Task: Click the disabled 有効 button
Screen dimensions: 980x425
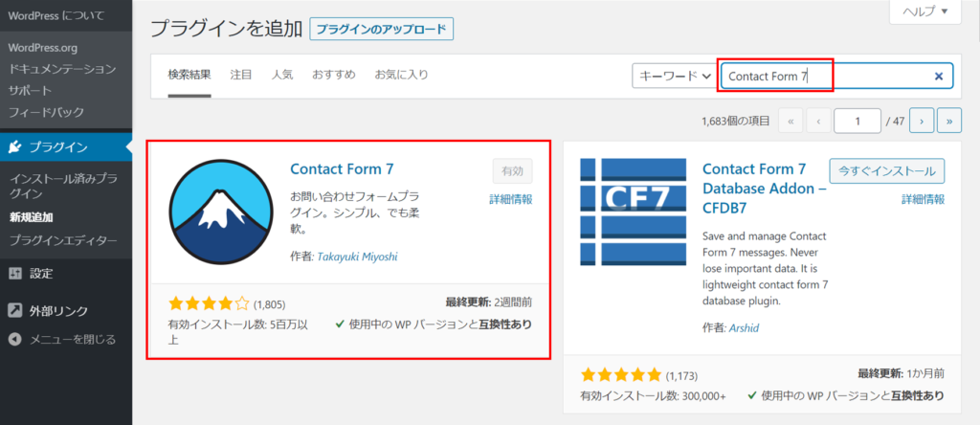Action: pos(513,170)
